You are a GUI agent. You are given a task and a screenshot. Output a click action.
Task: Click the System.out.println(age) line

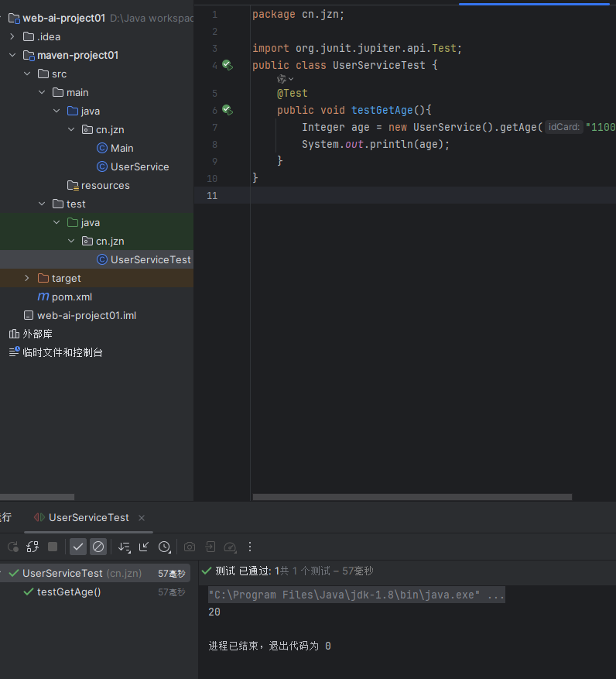click(376, 144)
